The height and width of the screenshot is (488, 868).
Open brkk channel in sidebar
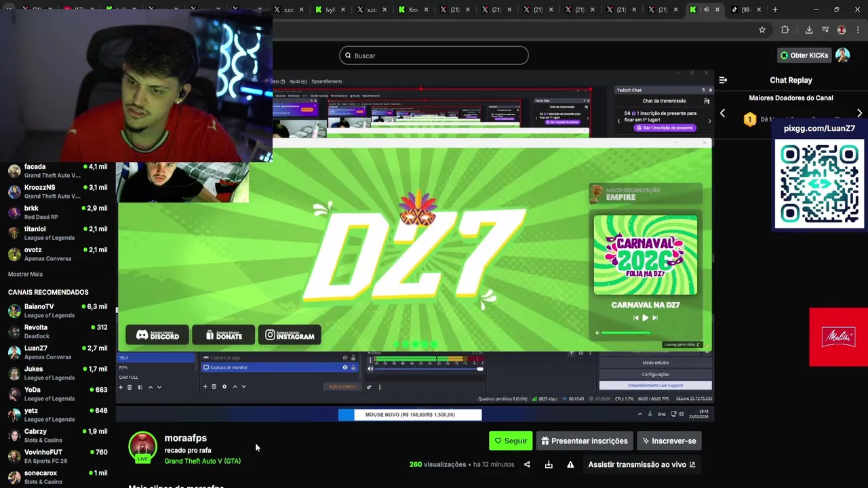tap(58, 213)
